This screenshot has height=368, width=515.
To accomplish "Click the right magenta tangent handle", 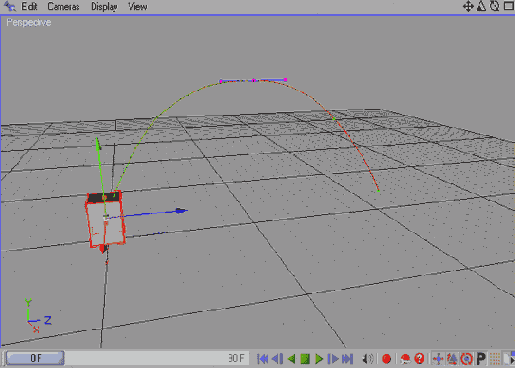I will pyautogui.click(x=286, y=79).
